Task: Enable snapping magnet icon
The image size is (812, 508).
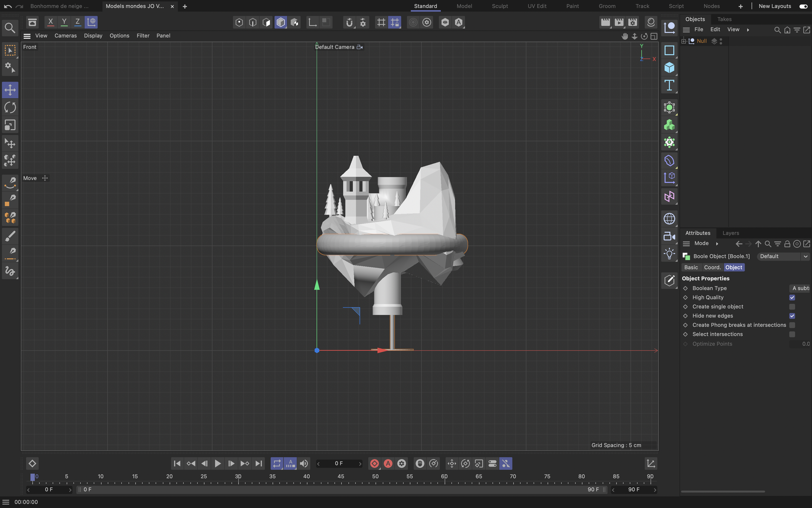Action: (x=349, y=22)
